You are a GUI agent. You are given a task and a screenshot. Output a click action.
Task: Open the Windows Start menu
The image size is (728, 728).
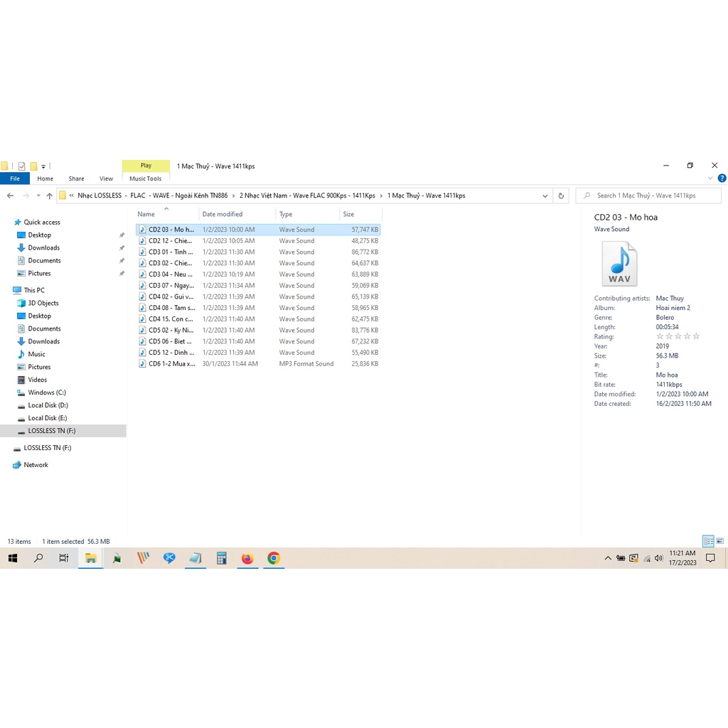click(x=13, y=559)
